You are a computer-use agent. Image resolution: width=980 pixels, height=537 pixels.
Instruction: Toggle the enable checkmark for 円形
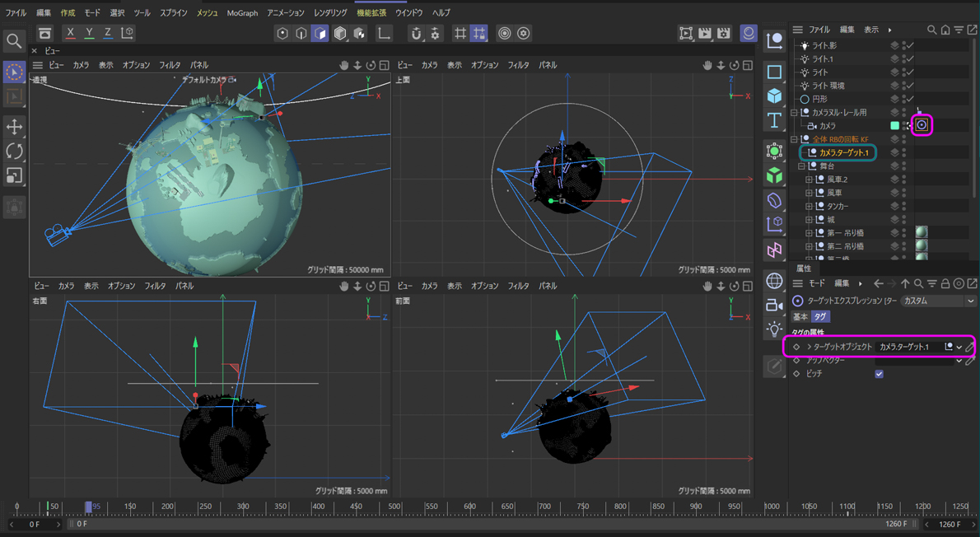910,99
